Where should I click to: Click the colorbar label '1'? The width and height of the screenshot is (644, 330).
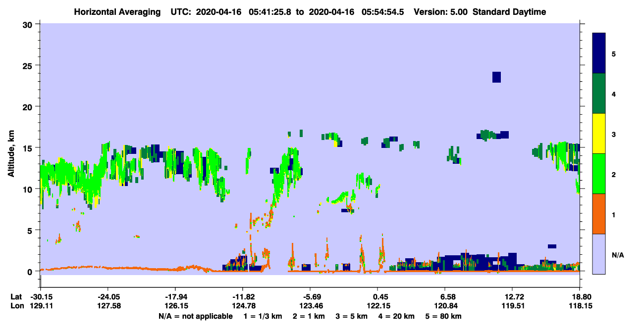[614, 215]
